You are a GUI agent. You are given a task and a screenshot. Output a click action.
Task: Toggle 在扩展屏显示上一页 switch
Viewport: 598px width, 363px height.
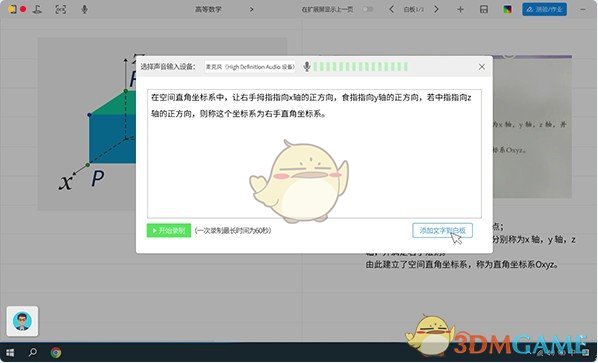tap(368, 9)
